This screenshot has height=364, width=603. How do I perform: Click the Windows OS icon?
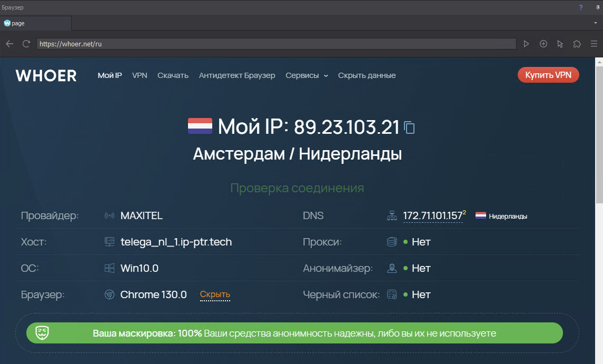pyautogui.click(x=110, y=268)
